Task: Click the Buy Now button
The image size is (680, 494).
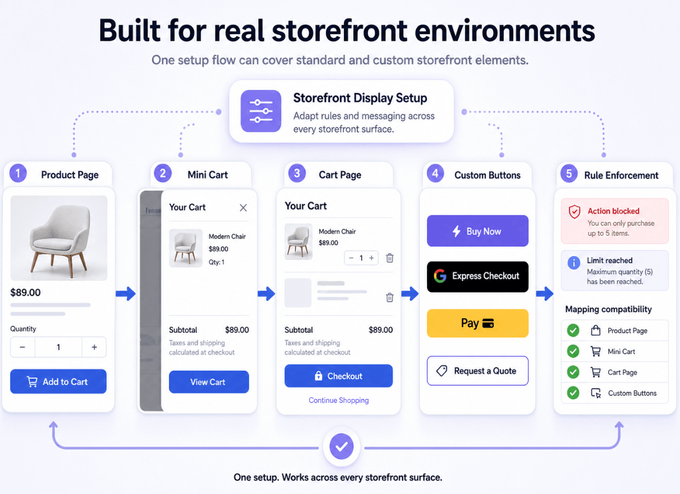Action: tap(477, 231)
